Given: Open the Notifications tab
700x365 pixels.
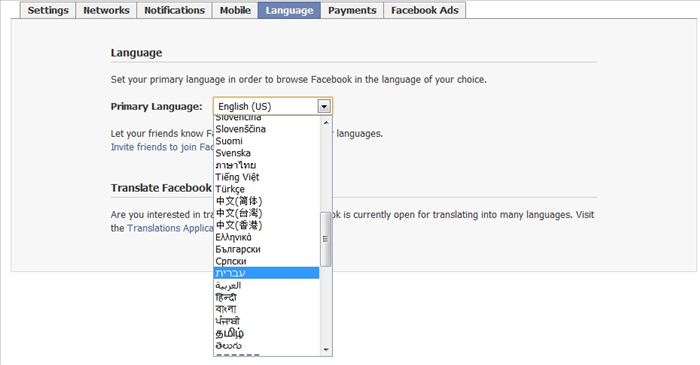Looking at the screenshot, I should [x=175, y=10].
